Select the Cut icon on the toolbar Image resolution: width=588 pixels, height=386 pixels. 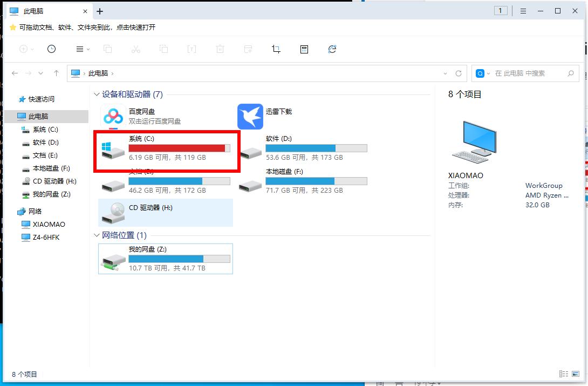(135, 49)
